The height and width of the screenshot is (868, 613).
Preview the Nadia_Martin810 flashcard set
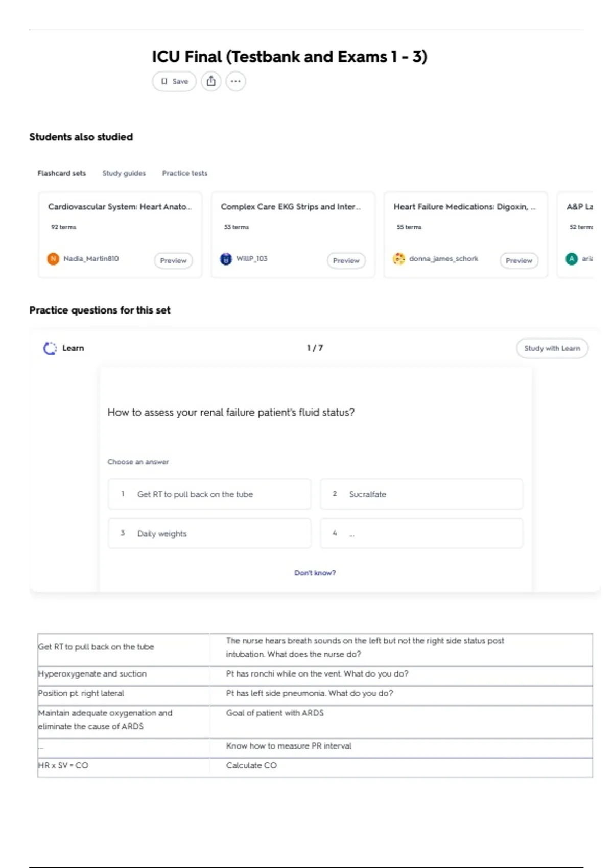pos(174,260)
